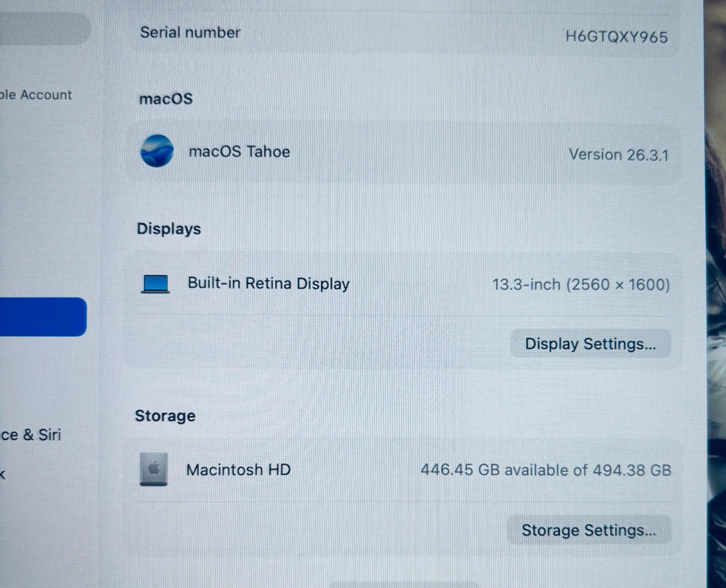Click '446.45 GB available of 494.38 GB'
Screen dimensions: 726x588
click(x=546, y=470)
